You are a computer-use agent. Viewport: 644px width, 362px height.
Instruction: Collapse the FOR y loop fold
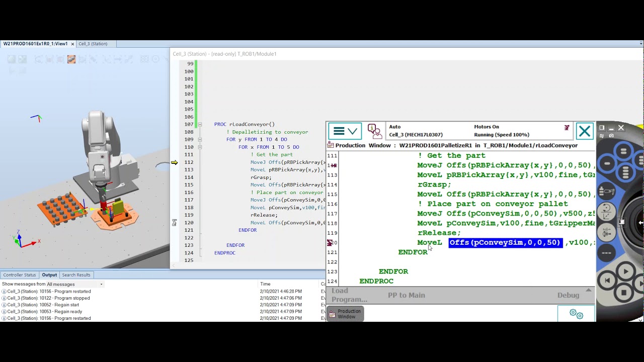[x=200, y=139]
